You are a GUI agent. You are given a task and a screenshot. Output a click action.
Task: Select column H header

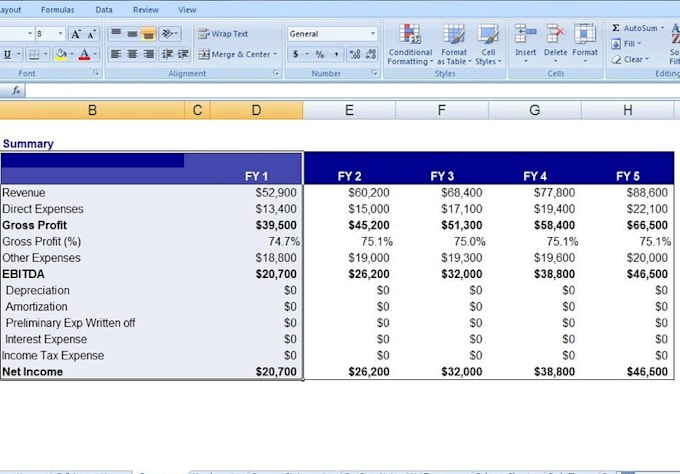pyautogui.click(x=628, y=110)
